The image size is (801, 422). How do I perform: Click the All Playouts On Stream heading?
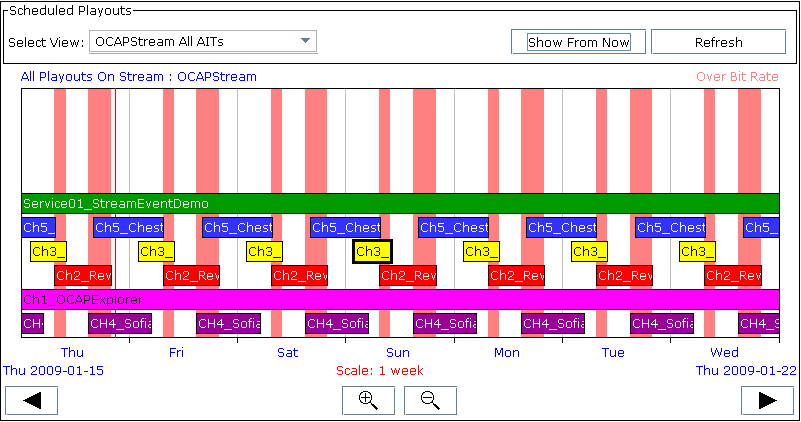[x=138, y=77]
